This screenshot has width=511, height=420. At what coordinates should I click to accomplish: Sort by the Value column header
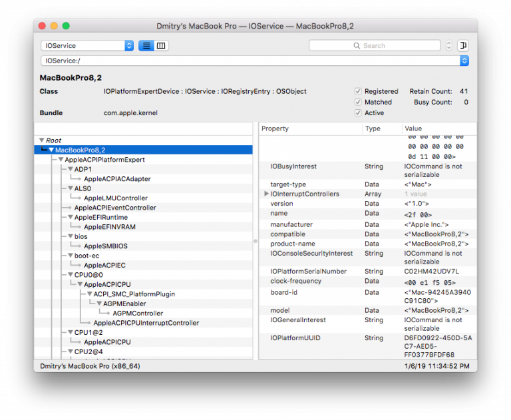[x=439, y=128]
